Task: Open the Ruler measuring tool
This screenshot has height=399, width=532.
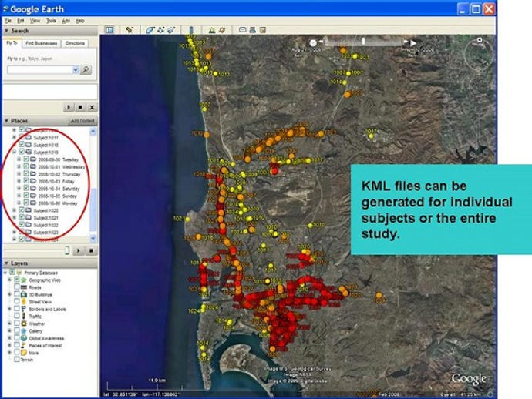Action: (x=191, y=30)
